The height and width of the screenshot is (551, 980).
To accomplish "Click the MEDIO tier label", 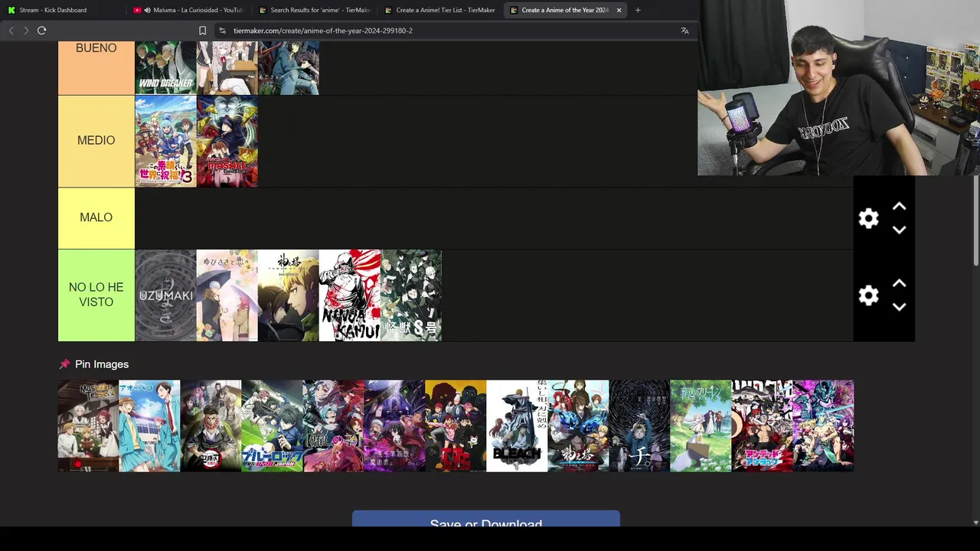I will coord(96,141).
